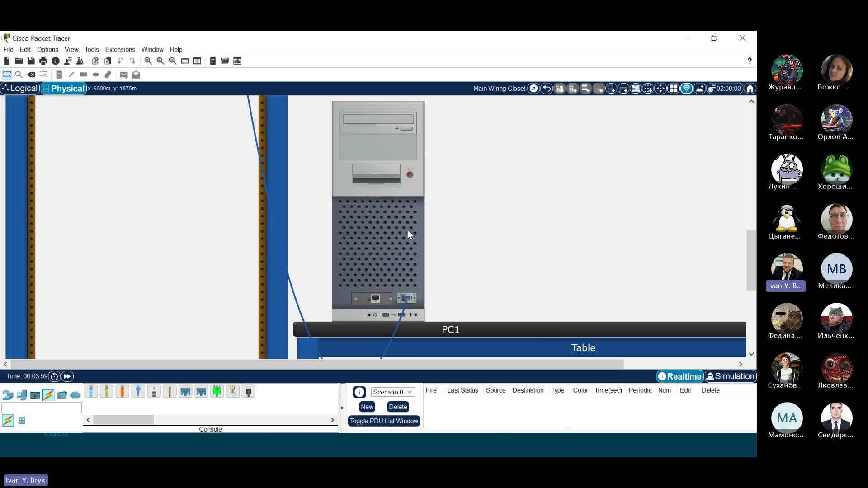Switch to Simulation mode
This screenshot has width=868, height=488.
[731, 376]
